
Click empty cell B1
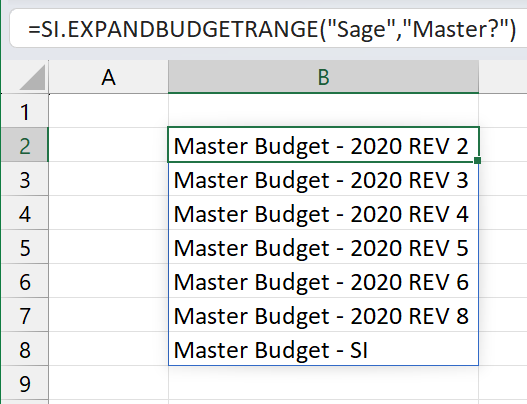coord(323,111)
